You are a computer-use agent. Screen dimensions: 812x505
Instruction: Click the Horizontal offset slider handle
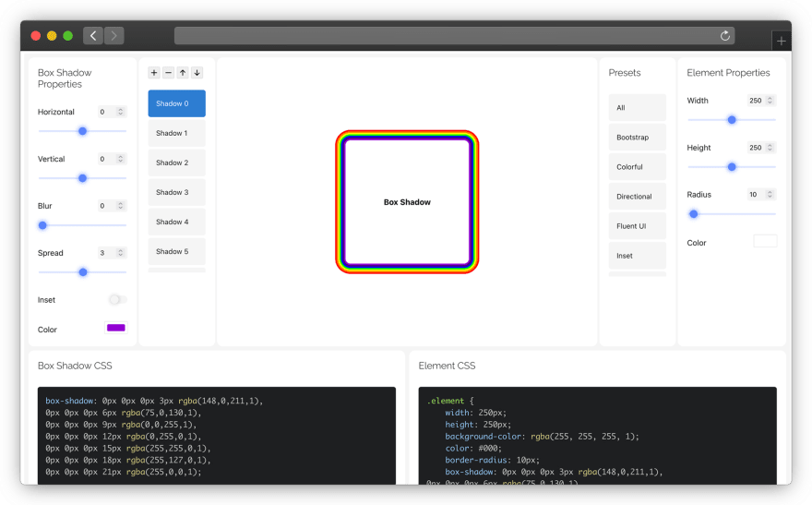[x=82, y=131]
